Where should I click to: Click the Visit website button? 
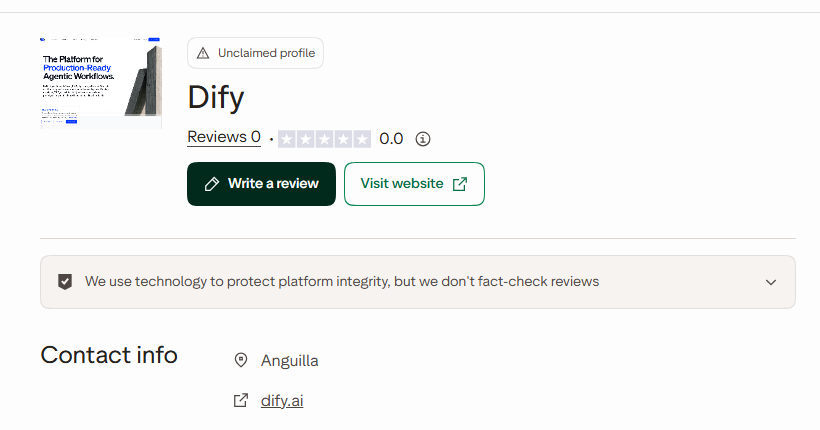[x=414, y=184]
